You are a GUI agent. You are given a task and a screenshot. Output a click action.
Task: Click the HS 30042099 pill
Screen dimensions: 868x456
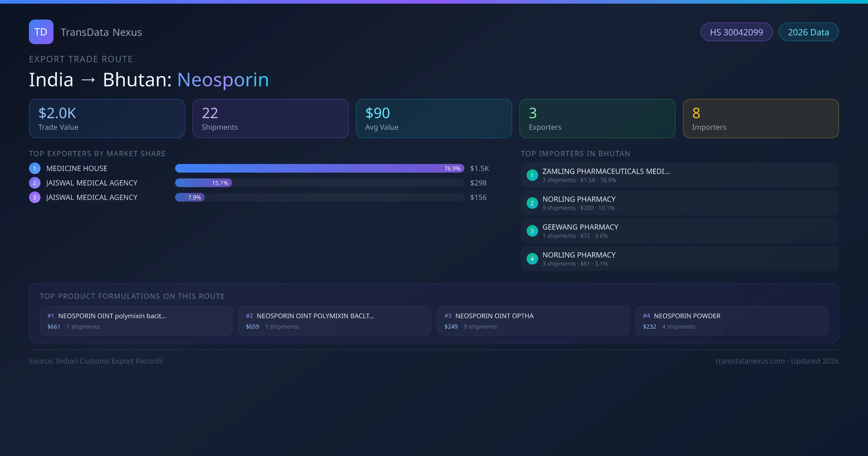tap(736, 32)
